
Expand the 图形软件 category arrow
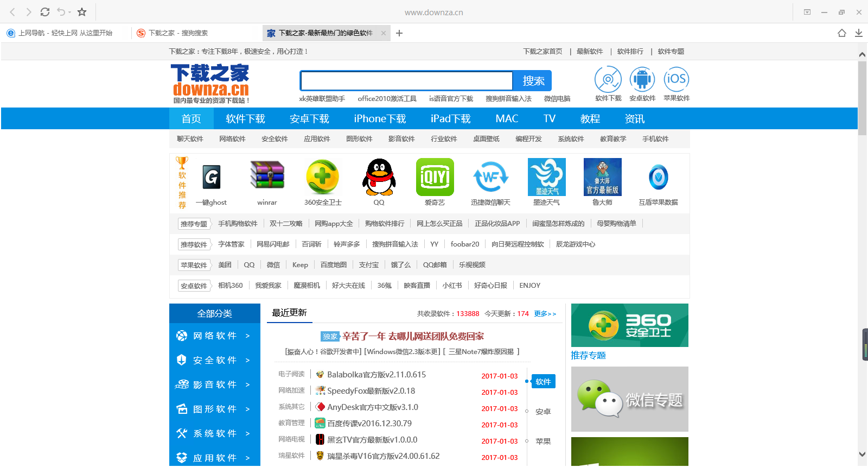coord(248,409)
